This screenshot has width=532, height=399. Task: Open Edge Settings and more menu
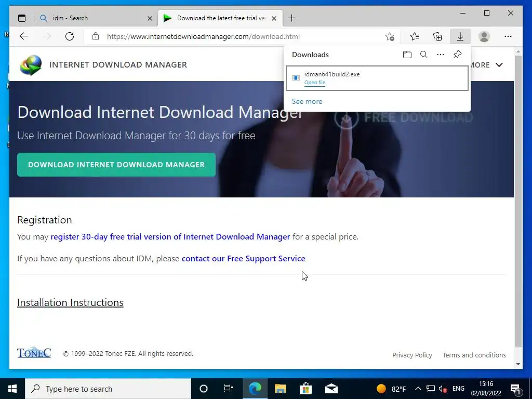click(x=508, y=36)
